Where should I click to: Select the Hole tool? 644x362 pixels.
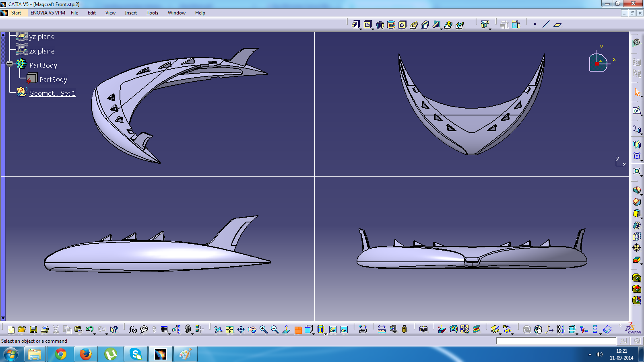point(402,25)
